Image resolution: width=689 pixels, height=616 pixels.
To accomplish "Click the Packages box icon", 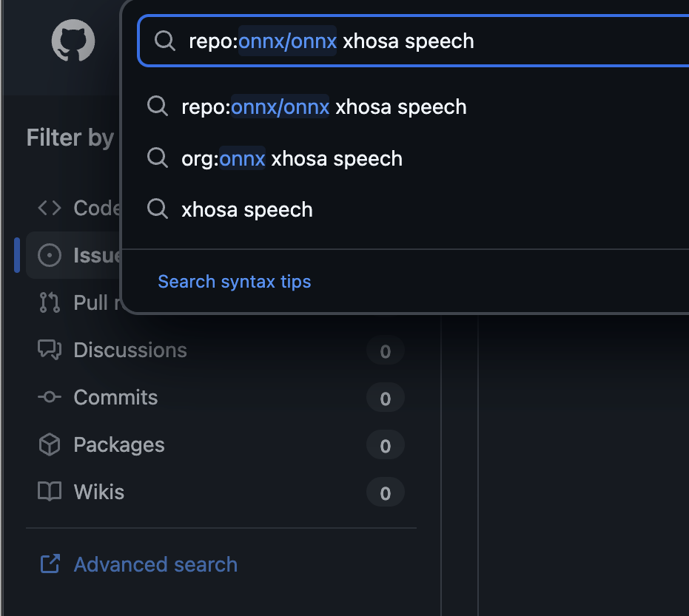I will tap(50, 444).
